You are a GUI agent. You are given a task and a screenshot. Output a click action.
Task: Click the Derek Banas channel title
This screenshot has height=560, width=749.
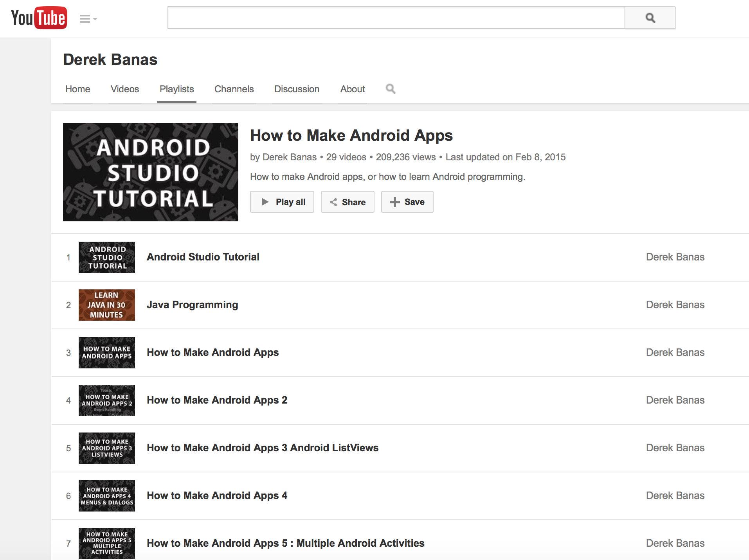110,60
